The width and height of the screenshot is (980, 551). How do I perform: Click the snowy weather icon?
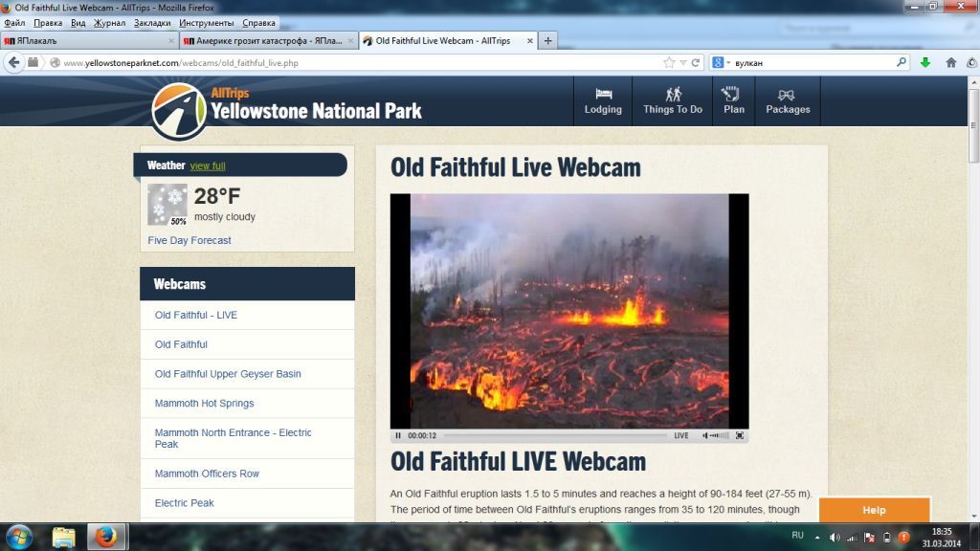pyautogui.click(x=167, y=205)
